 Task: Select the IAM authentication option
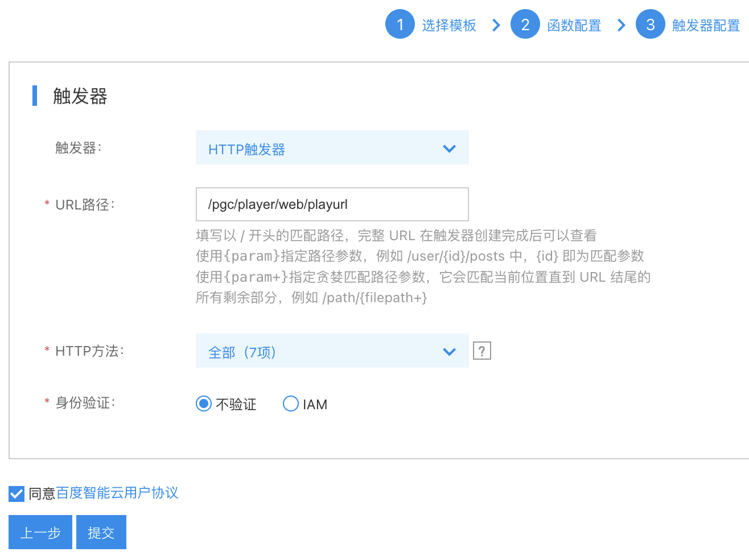pyautogui.click(x=291, y=403)
